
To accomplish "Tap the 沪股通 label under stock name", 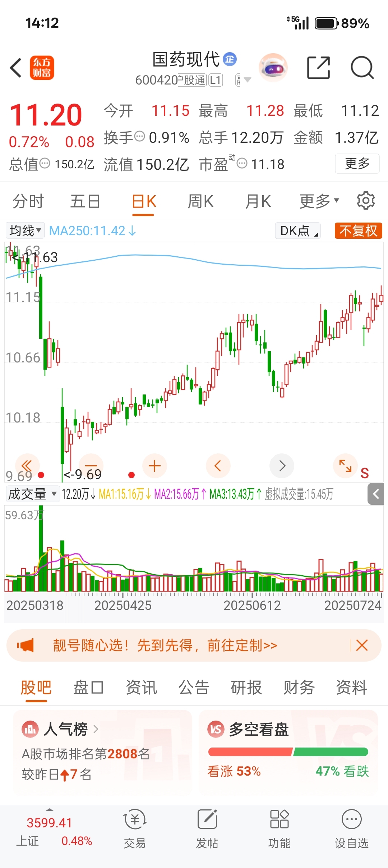I will tap(192, 80).
